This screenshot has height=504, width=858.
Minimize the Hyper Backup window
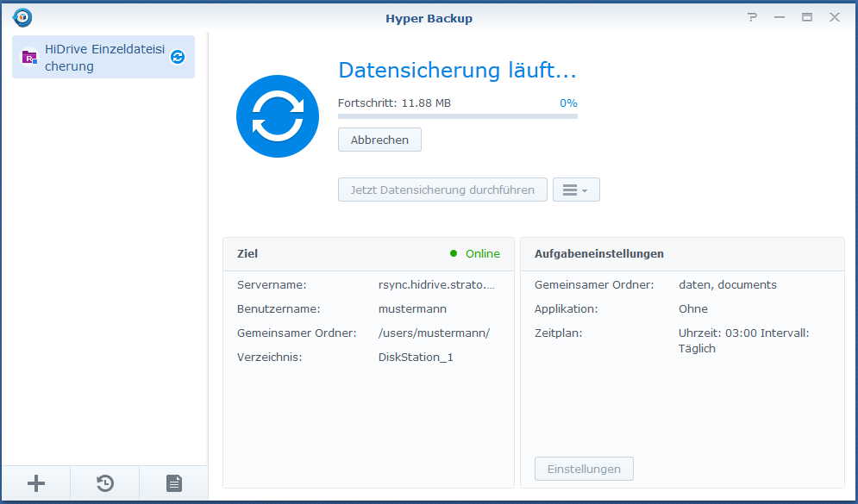[x=780, y=17]
